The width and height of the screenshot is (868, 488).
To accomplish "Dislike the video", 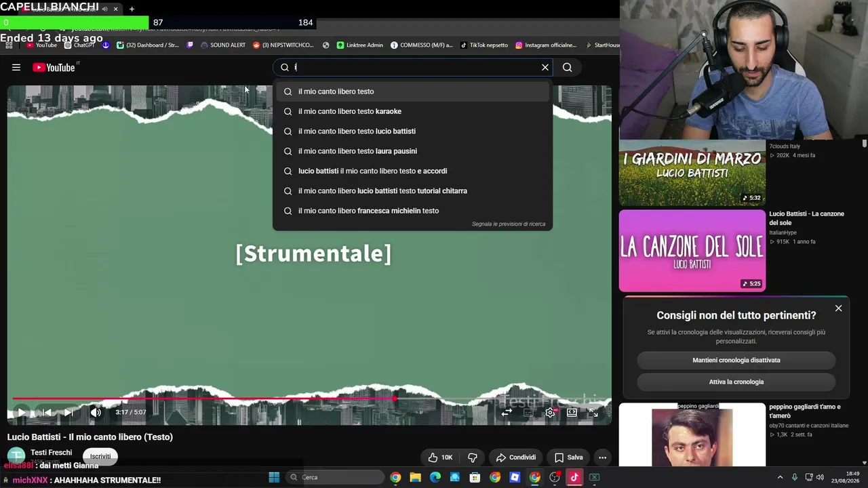I will pyautogui.click(x=473, y=457).
